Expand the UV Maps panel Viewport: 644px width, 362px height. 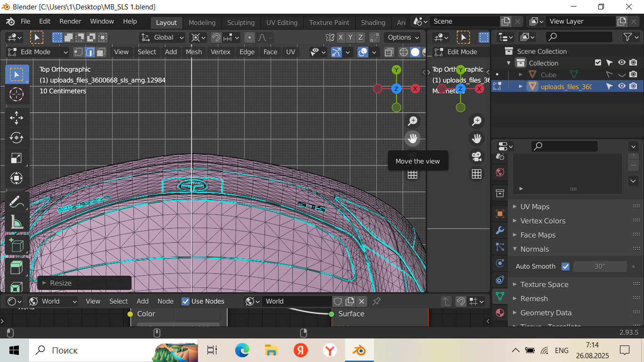pyautogui.click(x=535, y=206)
